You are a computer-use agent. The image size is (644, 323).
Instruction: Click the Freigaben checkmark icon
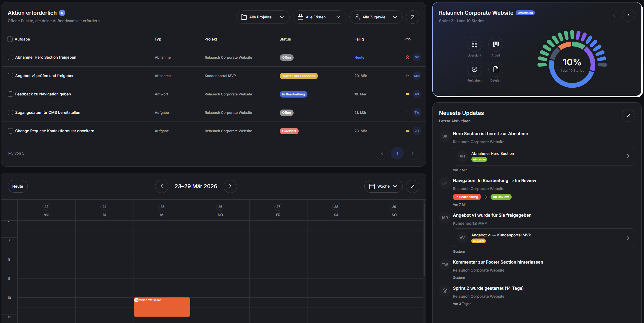pyautogui.click(x=474, y=69)
